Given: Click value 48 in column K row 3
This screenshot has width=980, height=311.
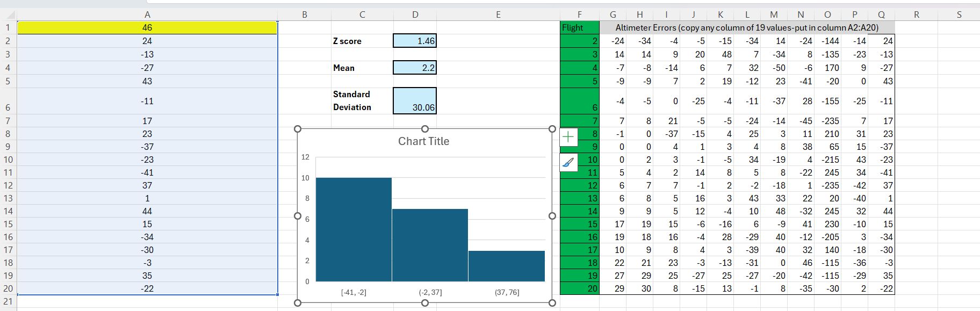Looking at the screenshot, I should [x=720, y=54].
